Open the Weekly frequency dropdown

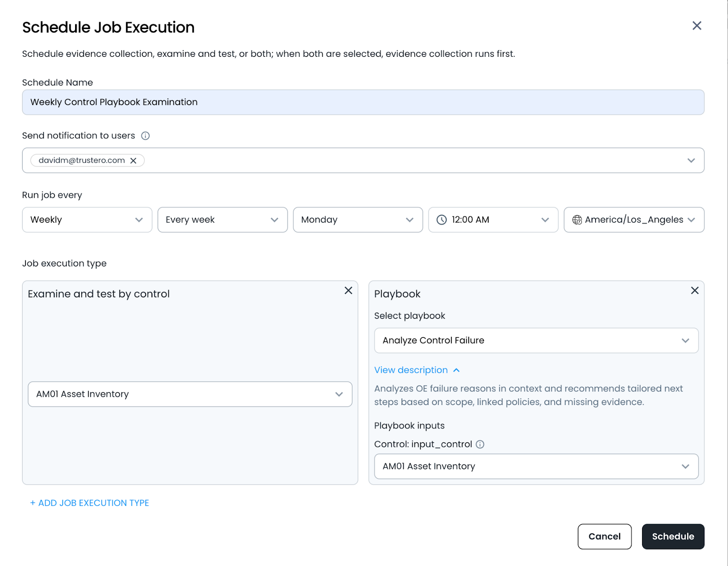pos(87,220)
